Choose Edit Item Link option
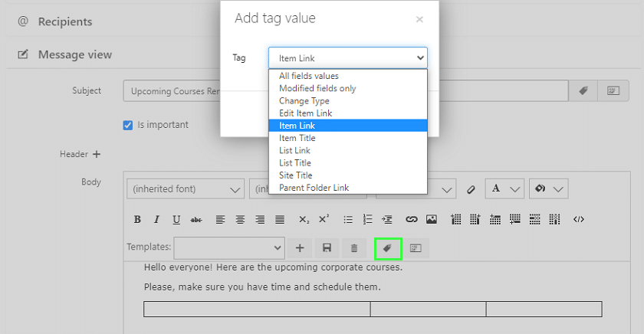This screenshot has height=334, width=644. pos(348,113)
